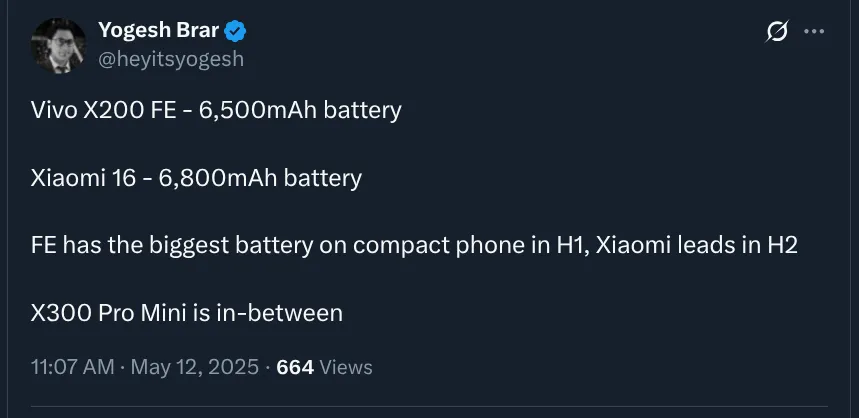
Task: Open the Grok explain-post icon
Action: pos(777,32)
